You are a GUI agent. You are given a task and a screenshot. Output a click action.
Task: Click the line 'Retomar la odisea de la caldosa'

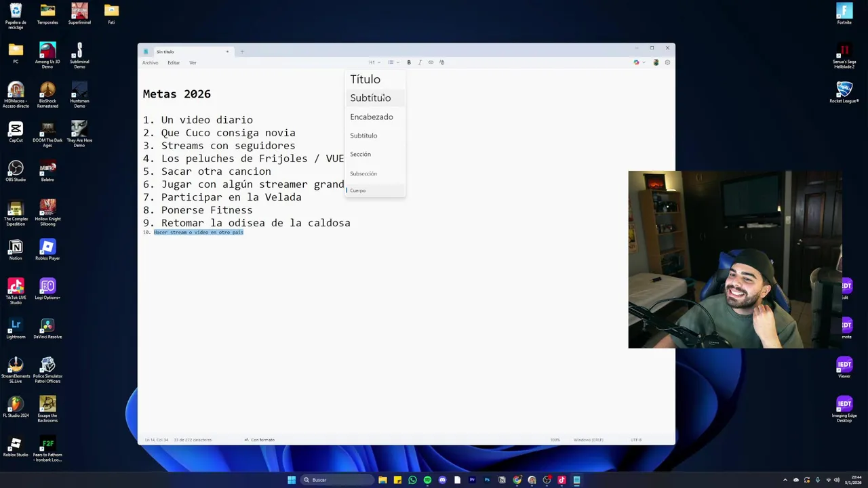click(x=256, y=223)
